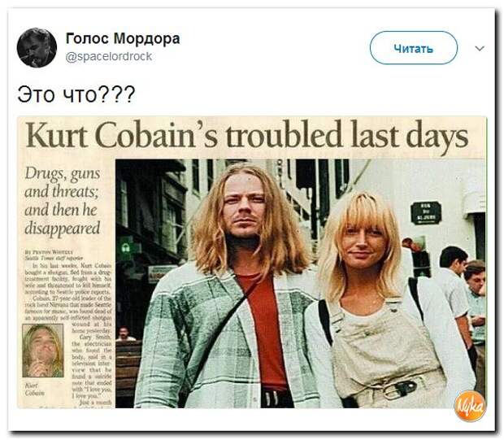Open the Голос Мордора profile avatar
The image size is (504, 440).
pyautogui.click(x=37, y=48)
